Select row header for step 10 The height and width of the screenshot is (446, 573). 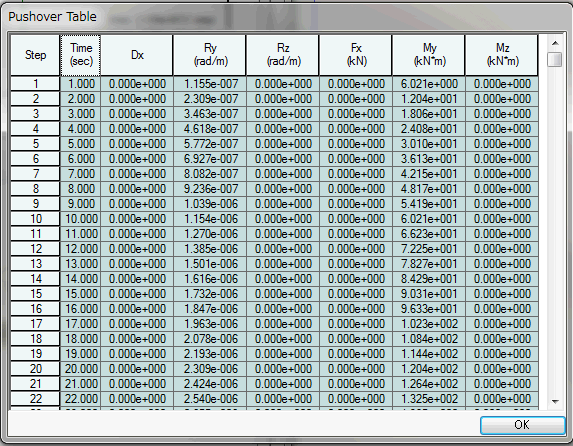tap(35, 219)
